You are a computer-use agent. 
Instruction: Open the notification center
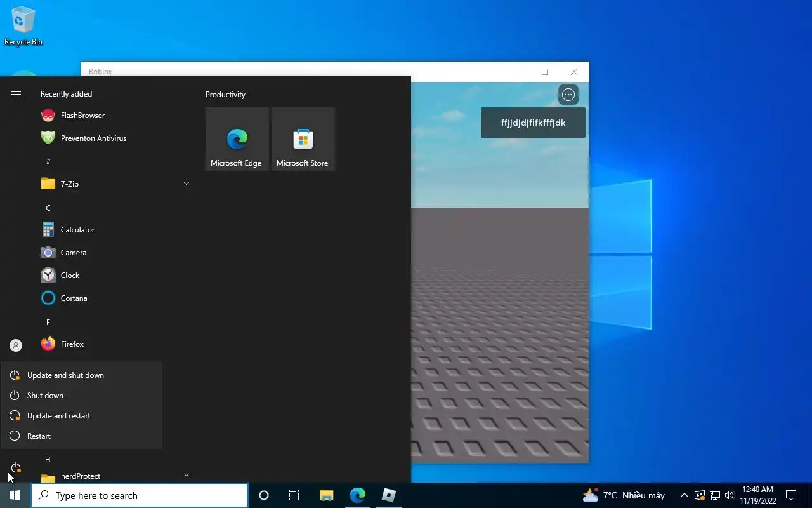791,495
